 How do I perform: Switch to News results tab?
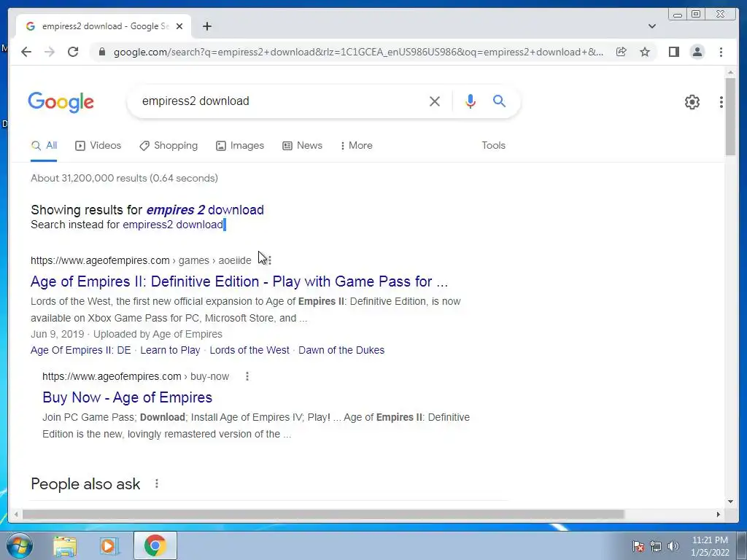tap(303, 146)
